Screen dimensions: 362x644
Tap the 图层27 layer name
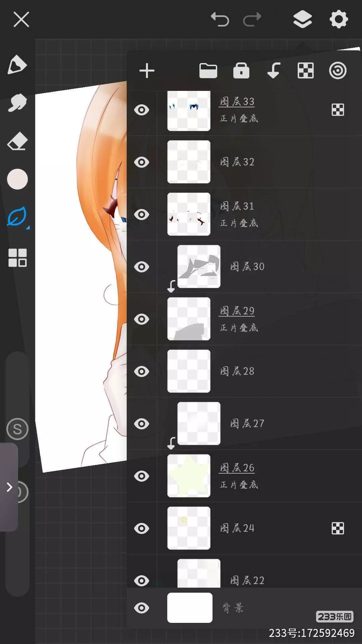click(247, 424)
